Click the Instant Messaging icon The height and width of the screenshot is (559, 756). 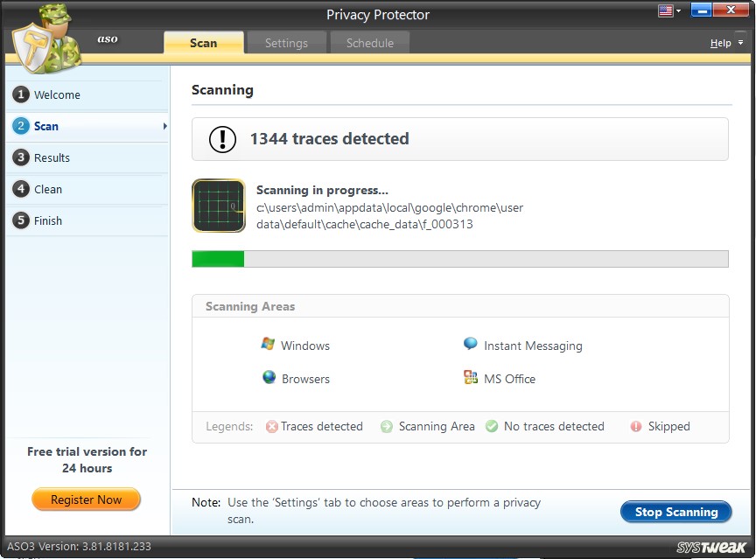coord(470,345)
